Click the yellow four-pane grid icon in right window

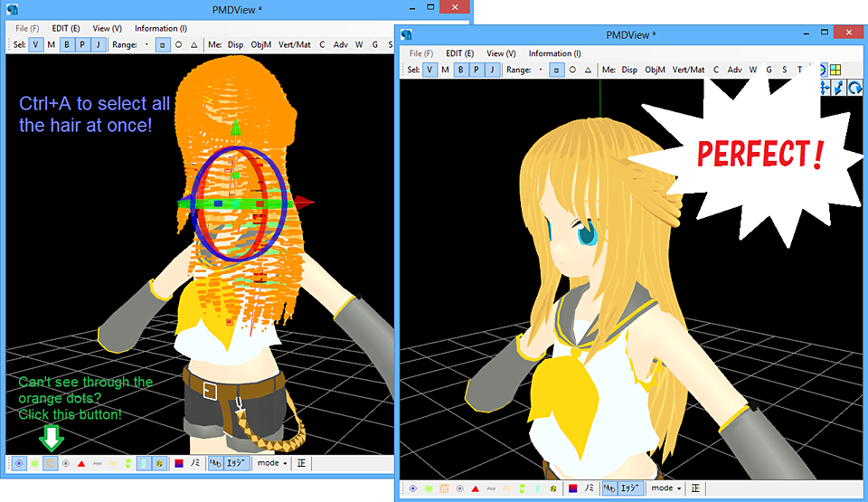[x=835, y=70]
